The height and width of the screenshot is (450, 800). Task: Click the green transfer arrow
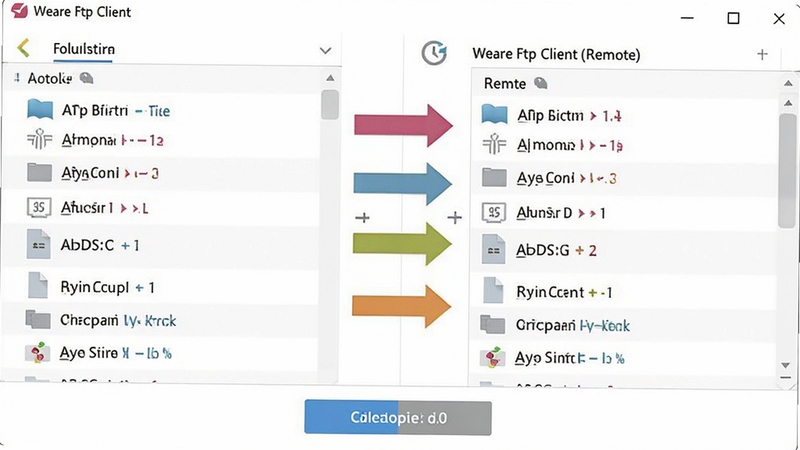tap(403, 244)
